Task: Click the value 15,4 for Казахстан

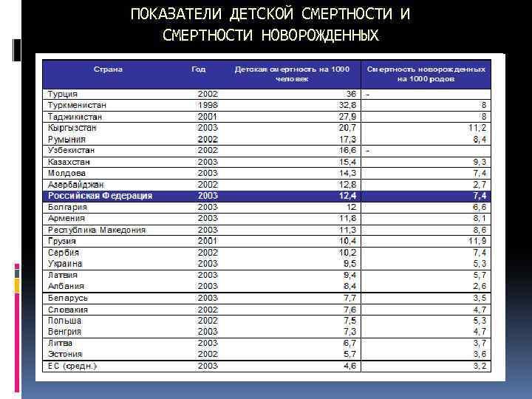Action: tap(347, 162)
